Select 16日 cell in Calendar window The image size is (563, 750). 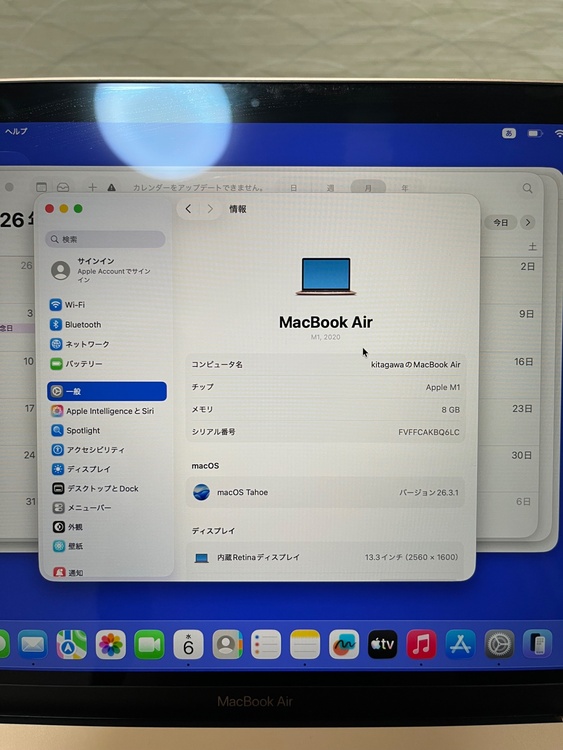[x=508, y=377]
